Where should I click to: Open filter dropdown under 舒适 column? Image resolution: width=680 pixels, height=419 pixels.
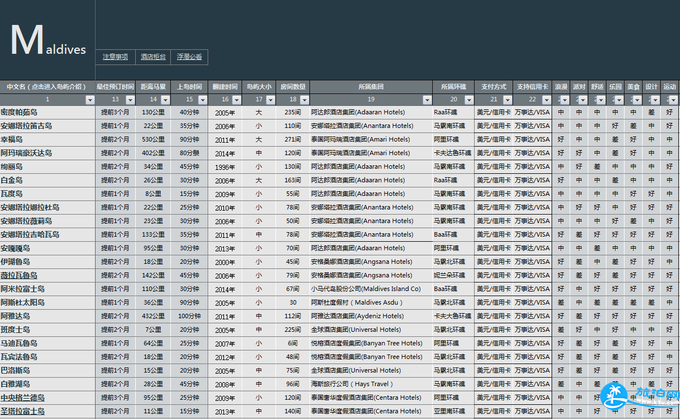[601, 100]
